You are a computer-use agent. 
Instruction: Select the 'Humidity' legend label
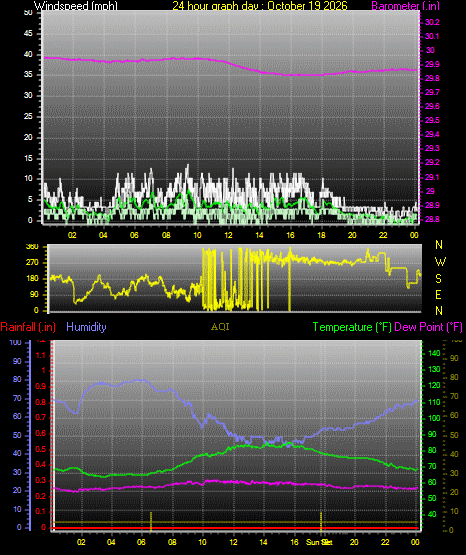[86, 327]
